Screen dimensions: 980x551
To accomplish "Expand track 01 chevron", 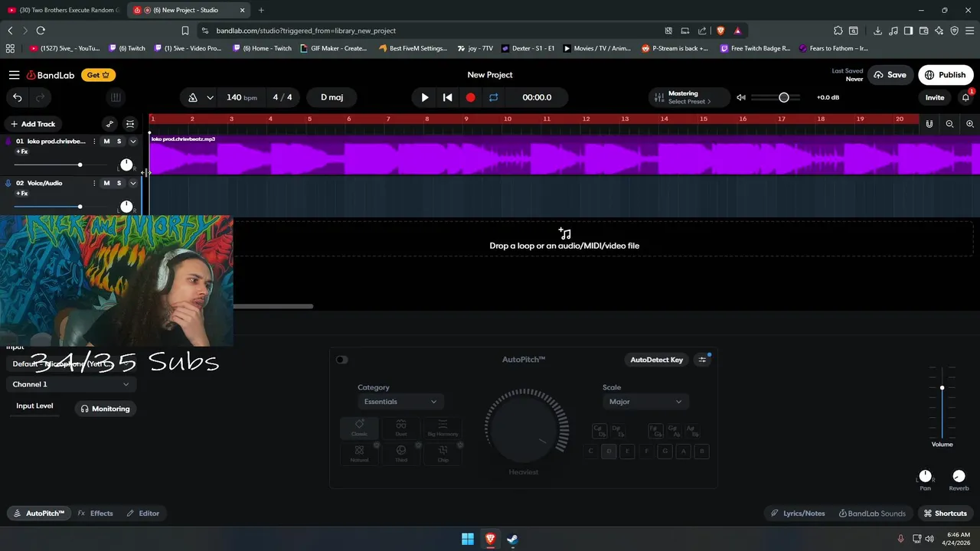I will (x=132, y=142).
